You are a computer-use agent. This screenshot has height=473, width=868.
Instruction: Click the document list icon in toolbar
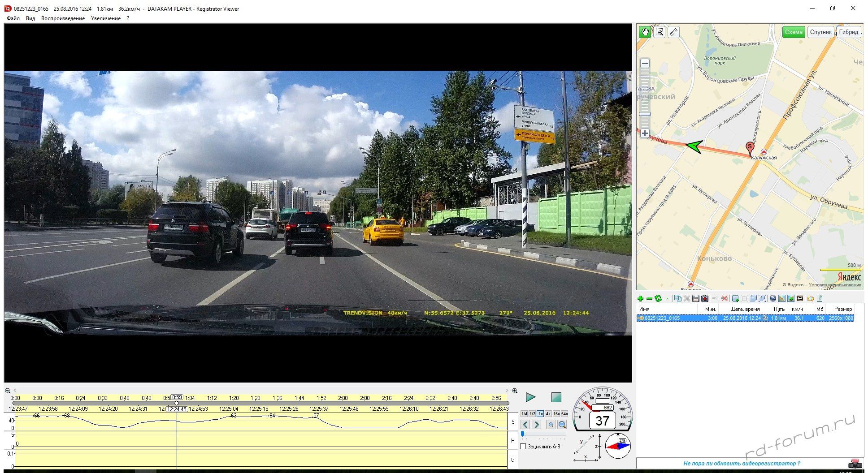(820, 298)
